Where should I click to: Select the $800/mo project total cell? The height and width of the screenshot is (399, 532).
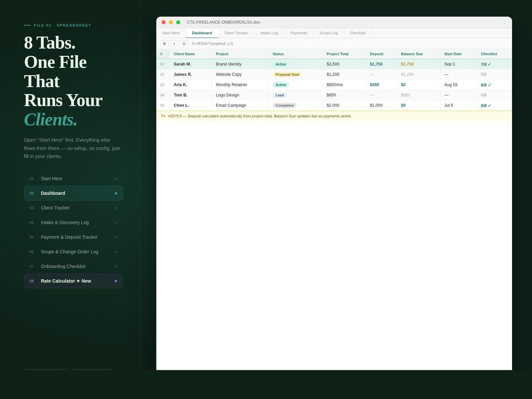click(x=344, y=85)
